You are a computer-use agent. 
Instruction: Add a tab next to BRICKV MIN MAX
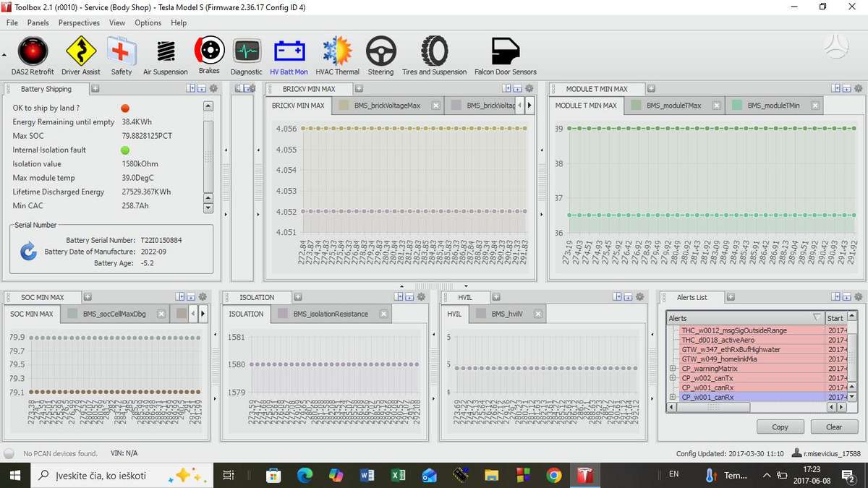(x=357, y=89)
